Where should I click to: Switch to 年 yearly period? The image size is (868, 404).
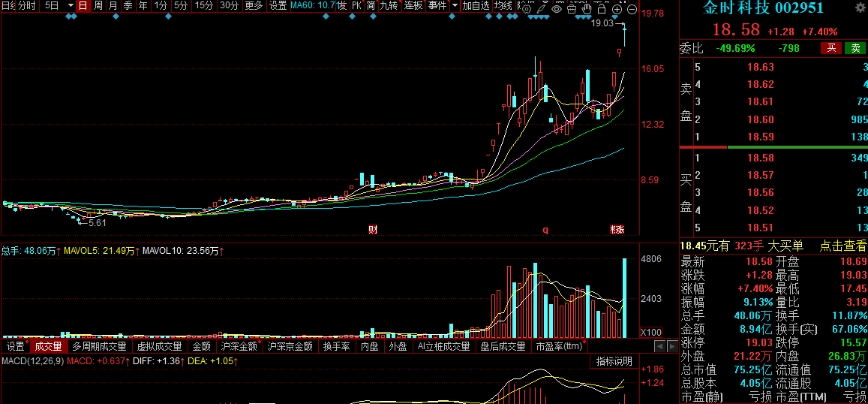point(143,6)
